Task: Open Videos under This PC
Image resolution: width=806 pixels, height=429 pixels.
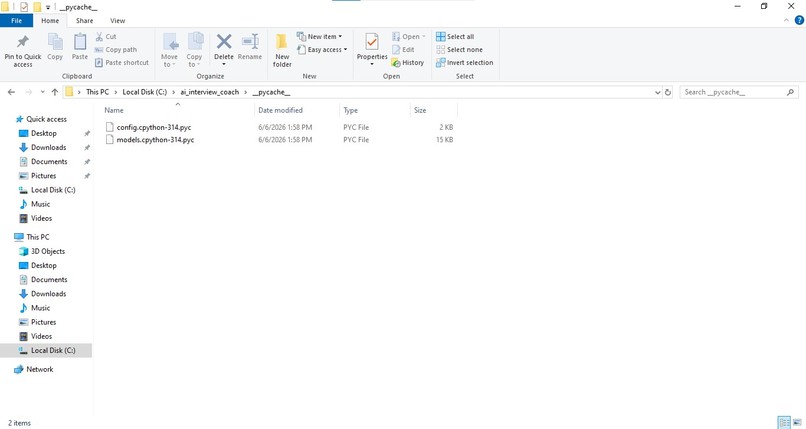Action: click(x=41, y=337)
